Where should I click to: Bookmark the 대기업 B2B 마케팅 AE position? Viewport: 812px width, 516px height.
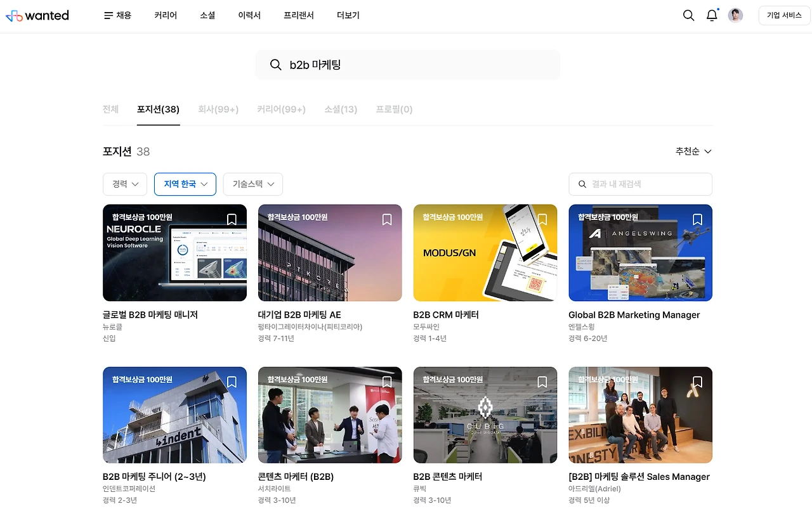tap(387, 219)
